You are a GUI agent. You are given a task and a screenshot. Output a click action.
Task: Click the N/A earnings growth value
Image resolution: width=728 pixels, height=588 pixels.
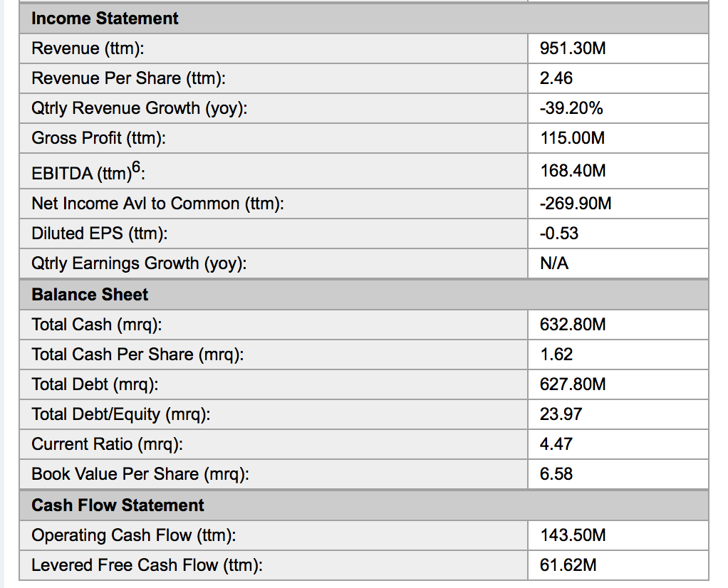(554, 263)
